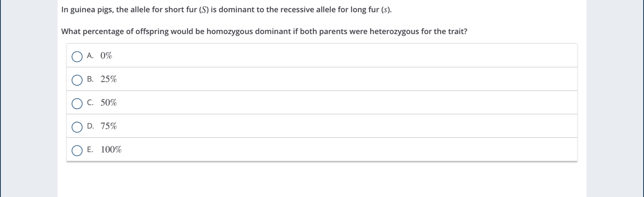The height and width of the screenshot is (197, 644).
Task: Click the 75% answer text
Action: 108,126
